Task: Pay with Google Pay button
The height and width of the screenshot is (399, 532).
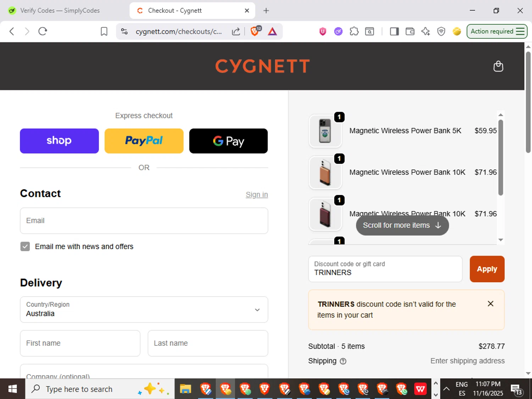Action: click(228, 141)
